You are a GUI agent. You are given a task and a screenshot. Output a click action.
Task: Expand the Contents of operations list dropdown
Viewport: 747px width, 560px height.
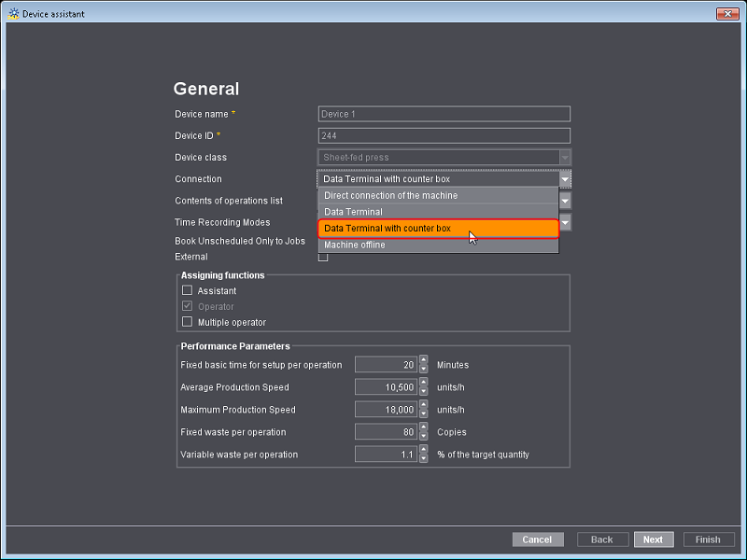[564, 200]
